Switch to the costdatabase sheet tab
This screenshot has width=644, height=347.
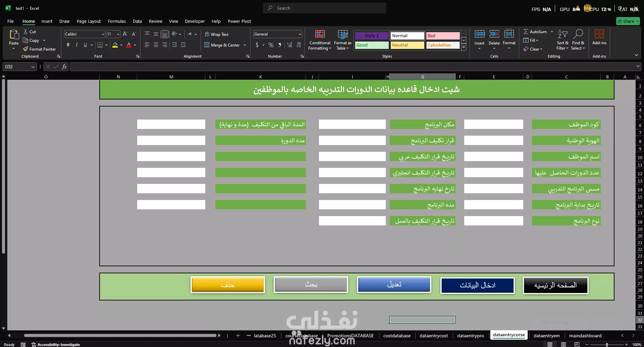coord(397,336)
